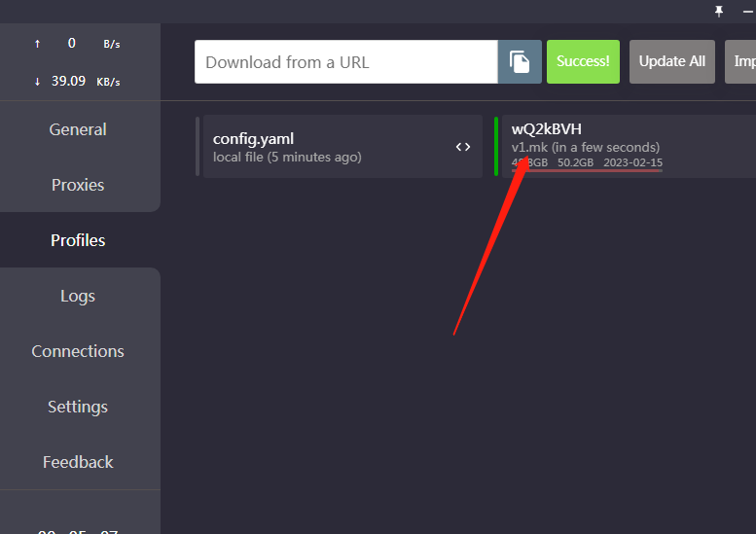Open the Feedback section
This screenshot has height=534, width=756.
[x=78, y=462]
